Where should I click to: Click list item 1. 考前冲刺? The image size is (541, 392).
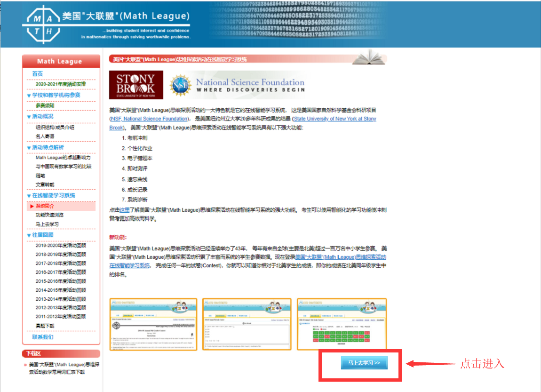click(135, 138)
